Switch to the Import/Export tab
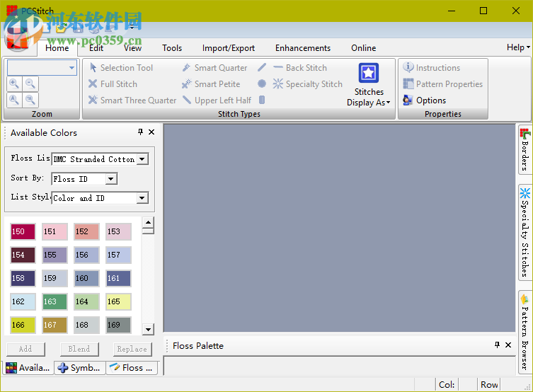 click(229, 48)
